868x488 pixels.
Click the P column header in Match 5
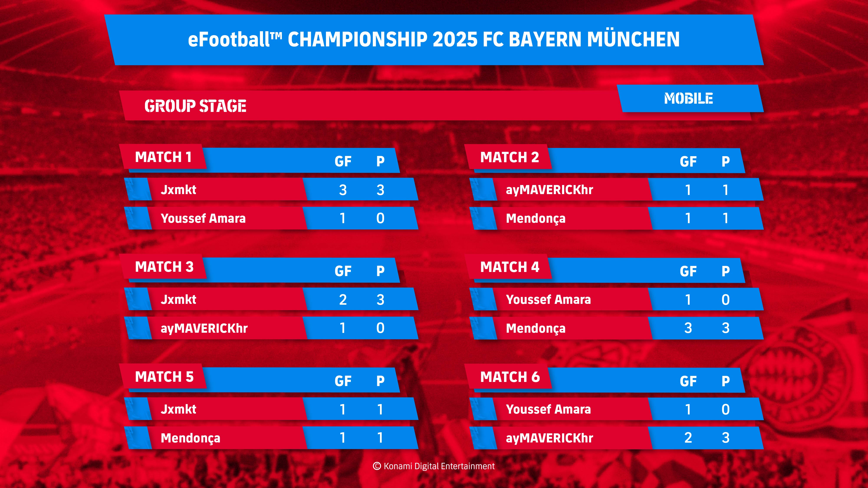(x=380, y=381)
